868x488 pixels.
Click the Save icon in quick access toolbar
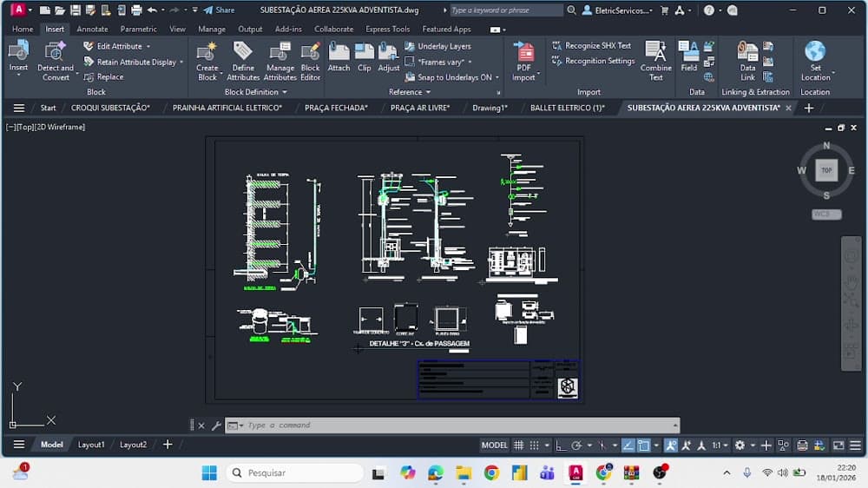pos(76,10)
